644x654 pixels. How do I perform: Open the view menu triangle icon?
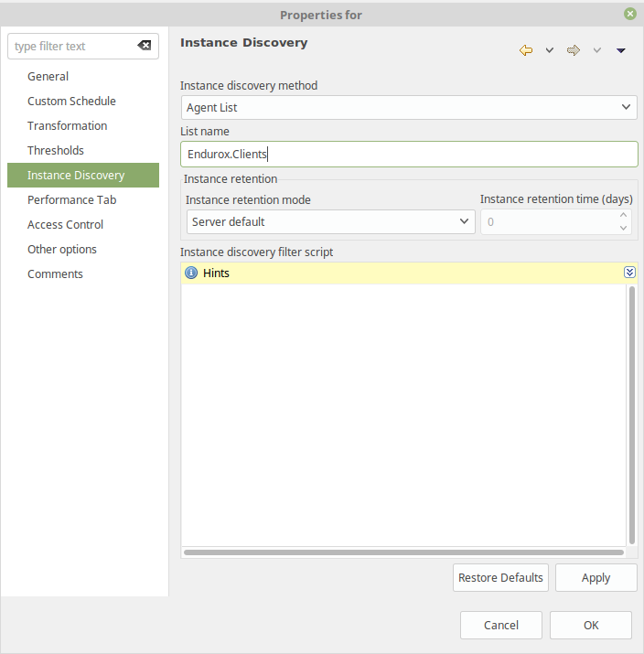[x=621, y=50]
